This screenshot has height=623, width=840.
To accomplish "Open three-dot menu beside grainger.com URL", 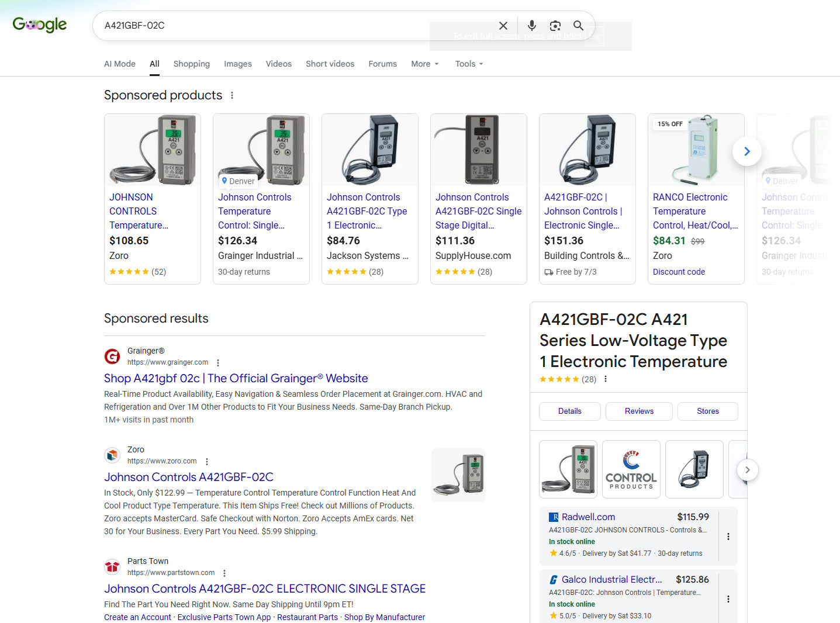I will pos(218,363).
